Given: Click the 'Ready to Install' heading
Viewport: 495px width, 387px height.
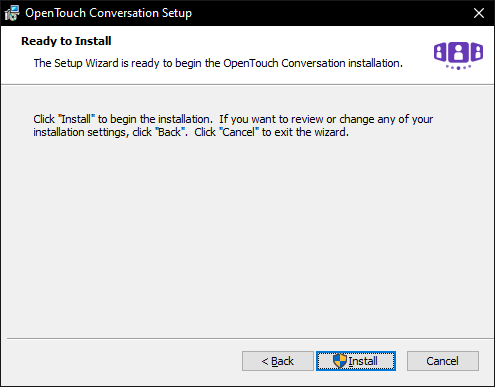Looking at the screenshot, I should coord(66,41).
